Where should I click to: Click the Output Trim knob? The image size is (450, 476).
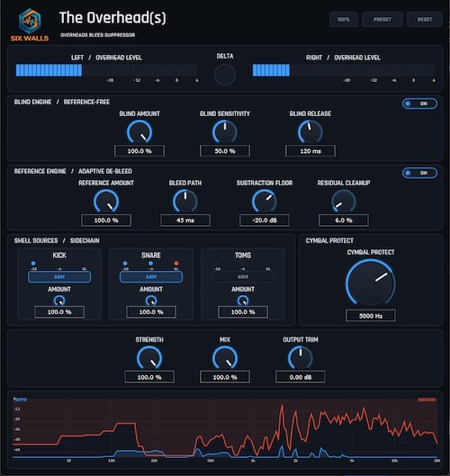(301, 358)
